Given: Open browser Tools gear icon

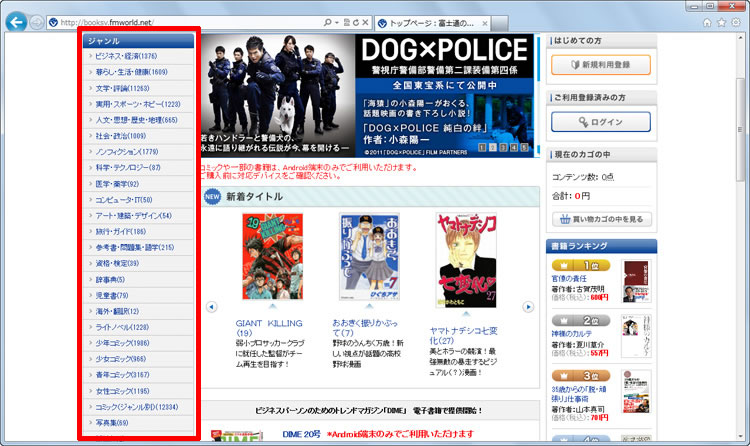Looking at the screenshot, I should point(736,22).
